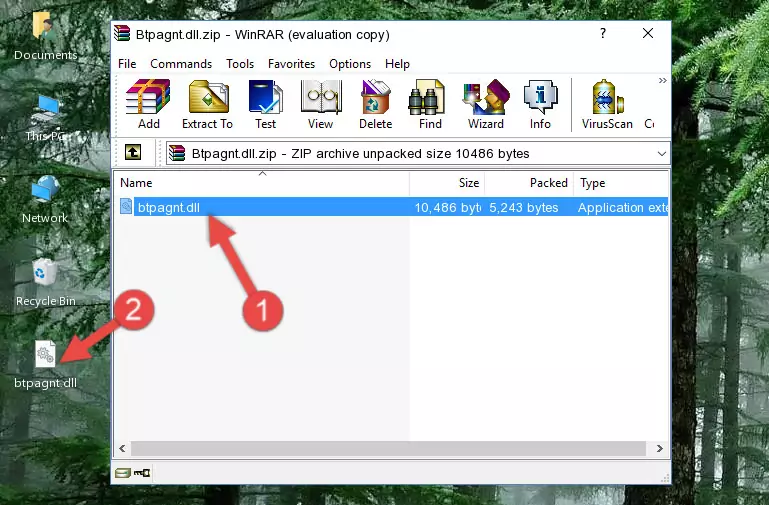Click the horizontal scrollbar left arrow
The height and width of the screenshot is (505, 769).
click(x=123, y=448)
